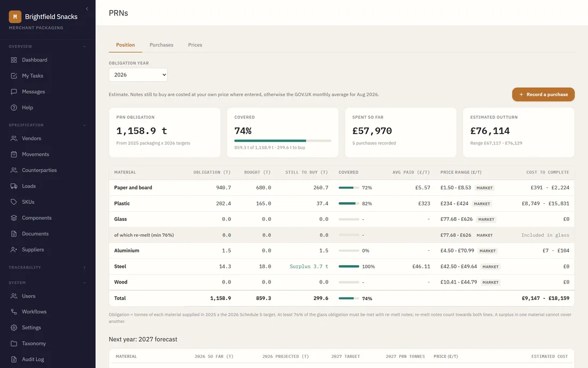Click the Aluminium row MARKET badge
The width and height of the screenshot is (588, 368).
488,250
